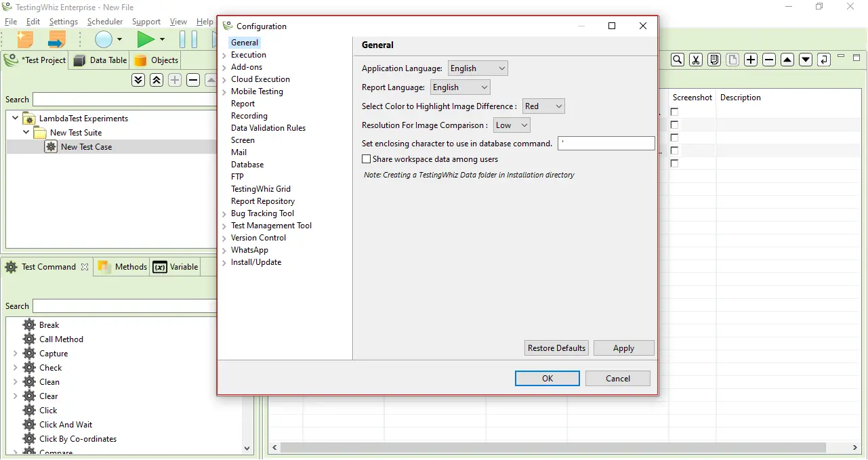The height and width of the screenshot is (460, 868).
Task: Select the New Test Case tree item
Action: (85, 146)
